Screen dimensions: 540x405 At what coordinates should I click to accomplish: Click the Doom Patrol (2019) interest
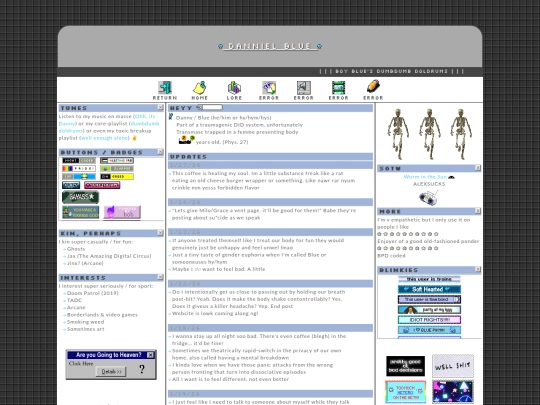pyautogui.click(x=92, y=293)
